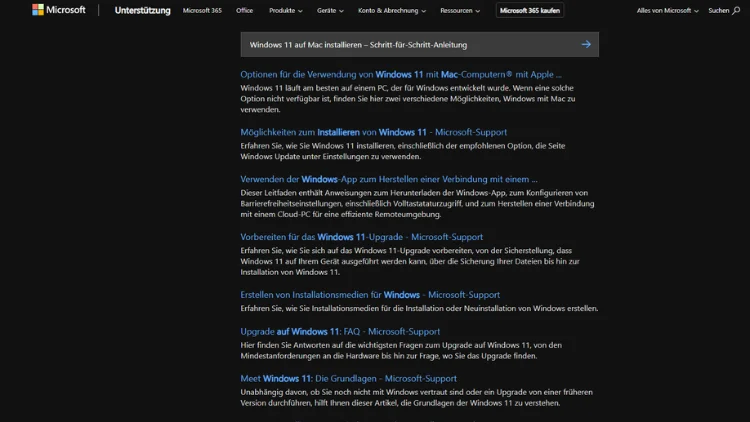Open Verwenden der Windows-App result link
The width and height of the screenshot is (750, 422).
(389, 179)
